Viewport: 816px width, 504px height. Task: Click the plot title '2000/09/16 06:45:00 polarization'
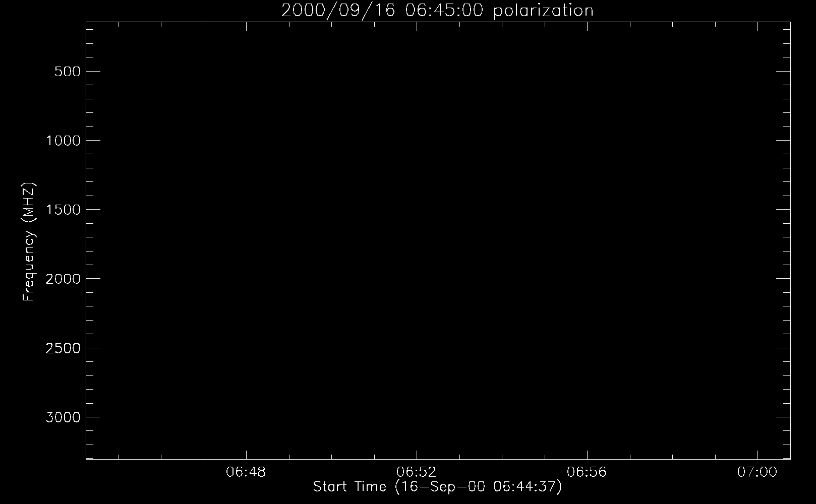[x=437, y=11]
